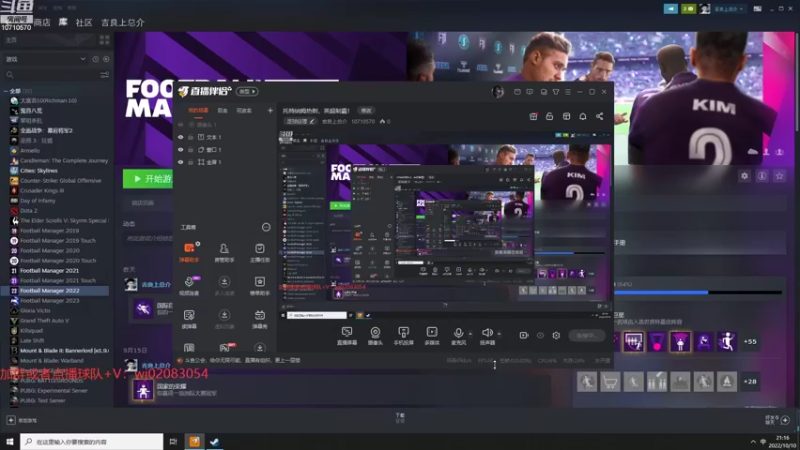This screenshot has width=800, height=450.
Task: Open the orange danmaku assistant tool
Action: tap(189, 252)
